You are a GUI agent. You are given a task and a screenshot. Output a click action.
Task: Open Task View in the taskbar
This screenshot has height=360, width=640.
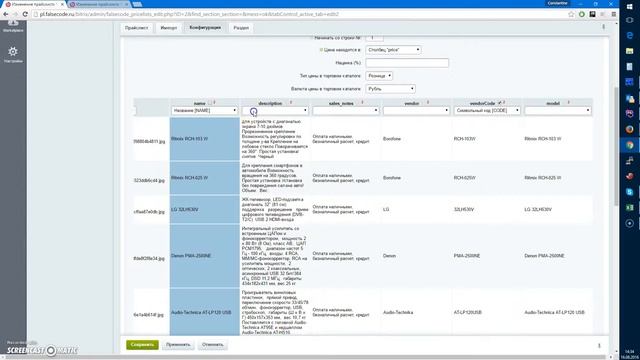coord(629,20)
